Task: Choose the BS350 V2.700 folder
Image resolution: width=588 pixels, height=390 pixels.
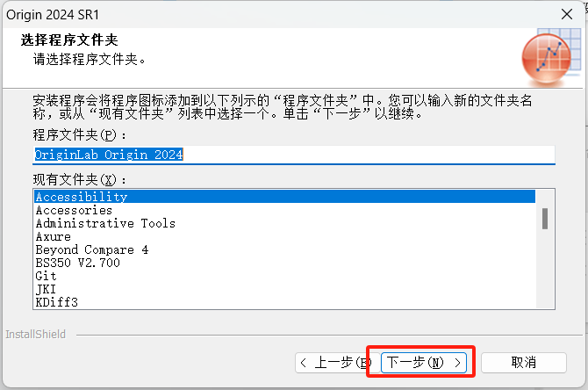Action: click(284, 263)
